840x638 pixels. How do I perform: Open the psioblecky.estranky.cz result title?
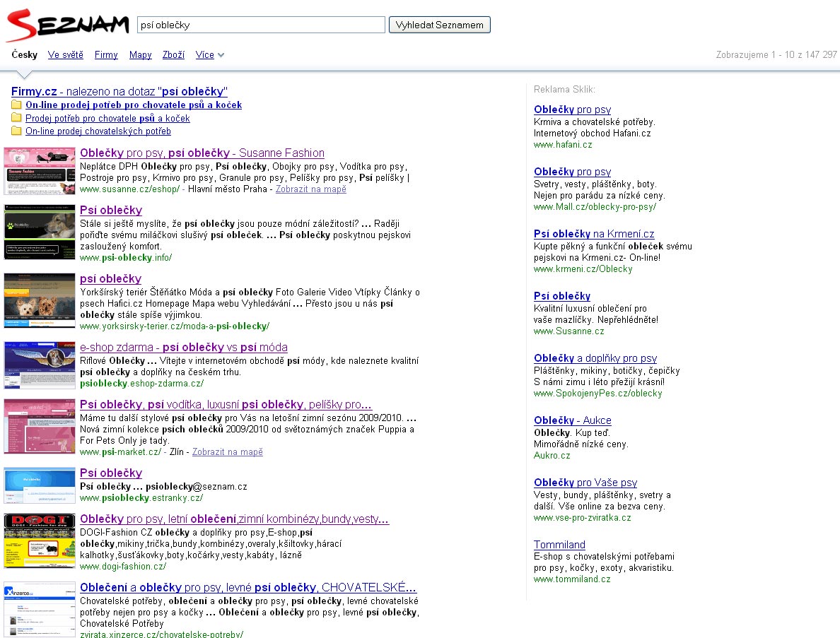[111, 473]
